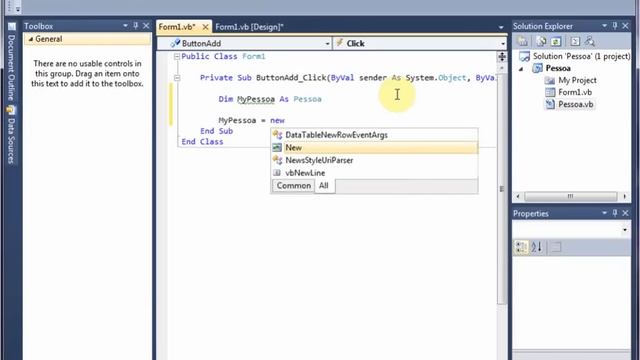Click Pessoa type name in Dim line

click(x=307, y=99)
